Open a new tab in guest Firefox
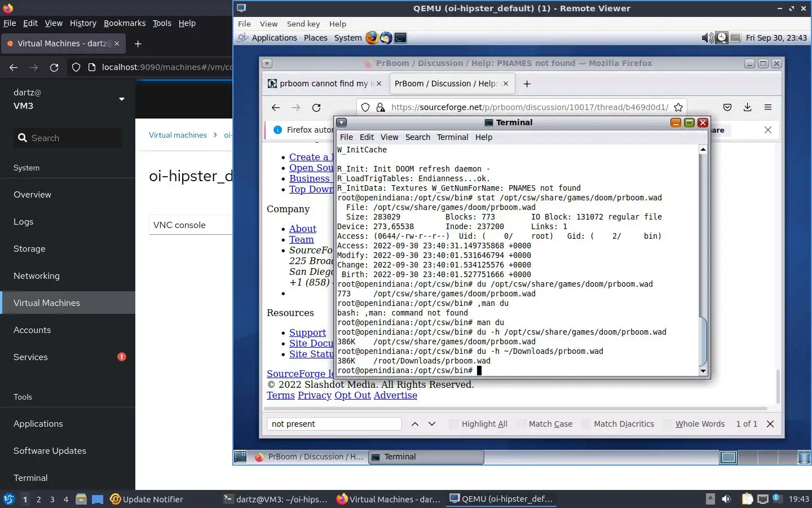Image resolution: width=812 pixels, height=508 pixels. pyautogui.click(x=527, y=84)
